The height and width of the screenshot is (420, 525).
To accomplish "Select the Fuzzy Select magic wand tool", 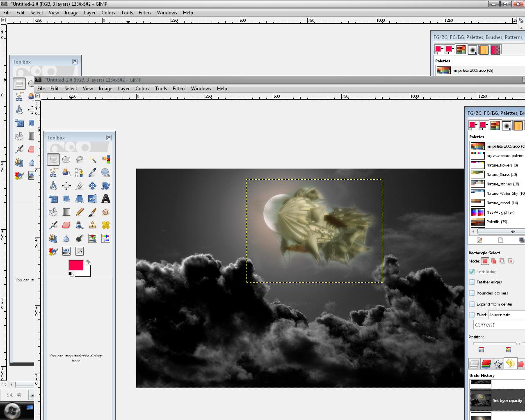I will [x=93, y=160].
